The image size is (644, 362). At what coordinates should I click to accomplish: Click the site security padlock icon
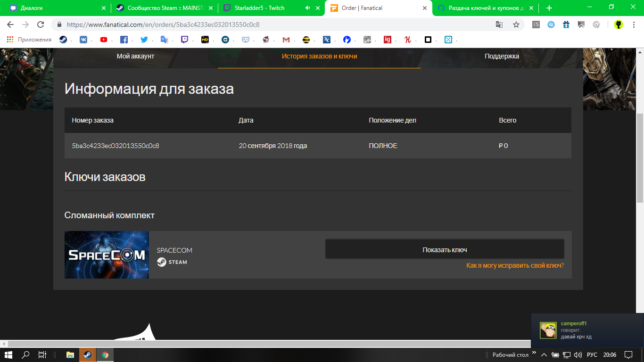59,25
